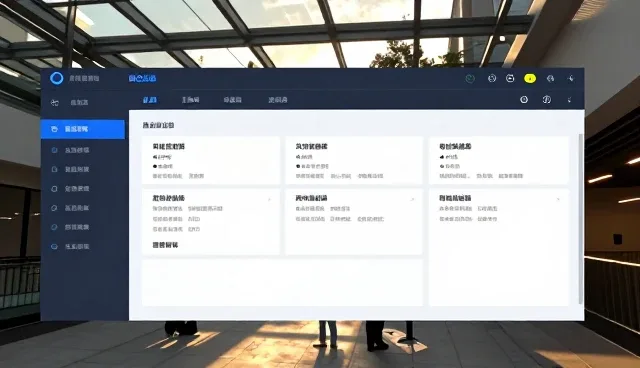
Task: Click the round clock icon in tab bar
Action: click(x=524, y=100)
